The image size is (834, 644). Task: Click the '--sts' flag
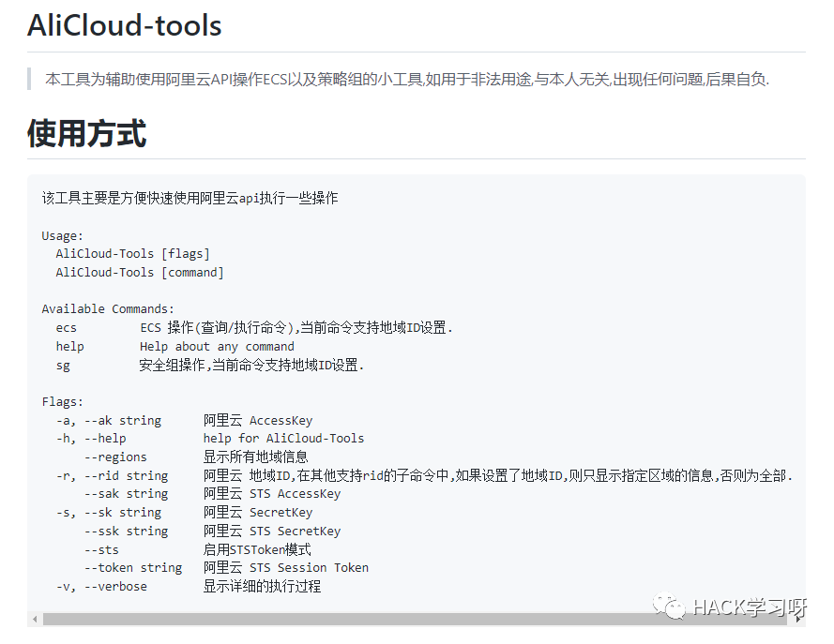(x=101, y=550)
